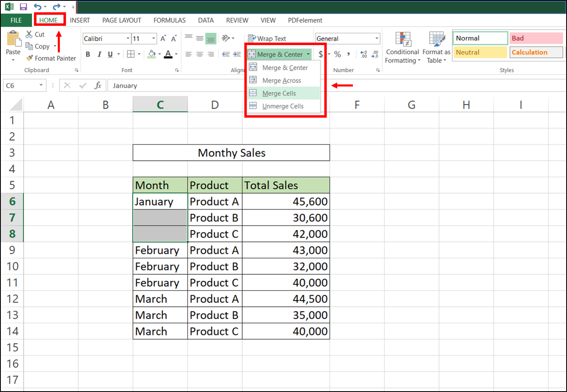Expand the Paste options arrow
The image size is (567, 392).
[x=13, y=60]
